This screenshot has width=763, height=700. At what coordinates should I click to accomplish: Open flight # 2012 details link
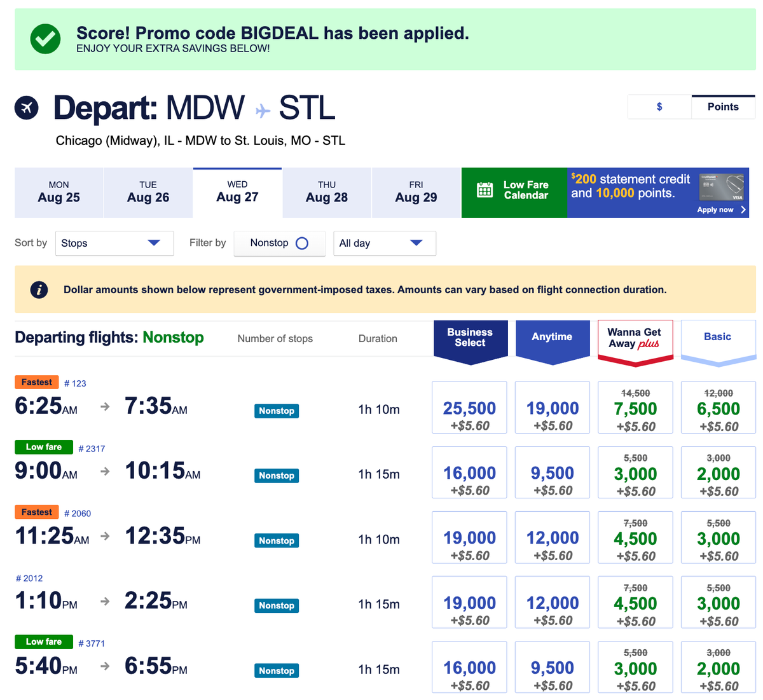[x=29, y=579]
